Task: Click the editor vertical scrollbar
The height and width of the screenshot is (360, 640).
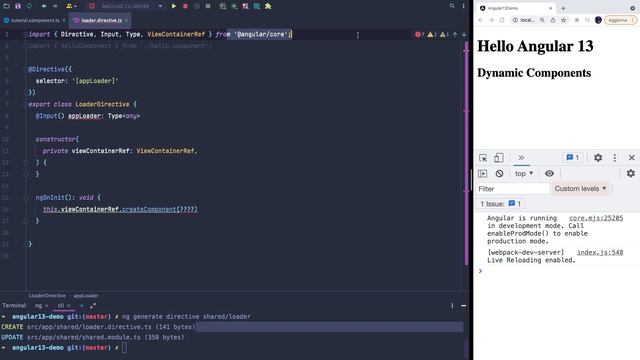Action: [466, 153]
